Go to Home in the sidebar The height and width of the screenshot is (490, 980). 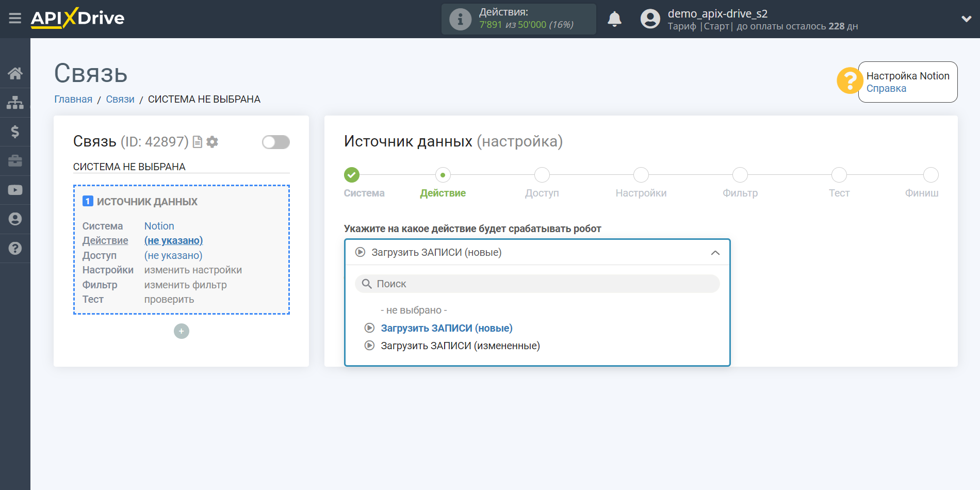pyautogui.click(x=15, y=73)
